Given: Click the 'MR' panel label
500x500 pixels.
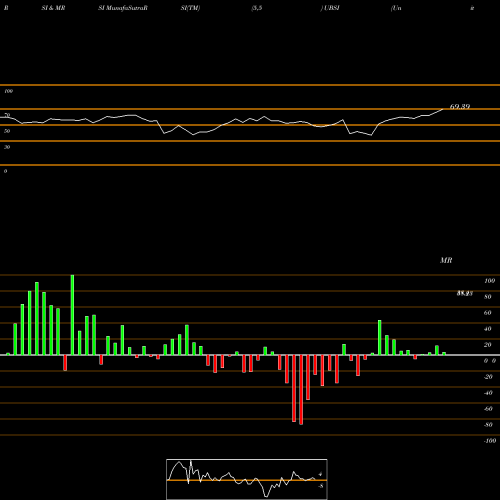Looking at the screenshot, I should [x=446, y=260].
